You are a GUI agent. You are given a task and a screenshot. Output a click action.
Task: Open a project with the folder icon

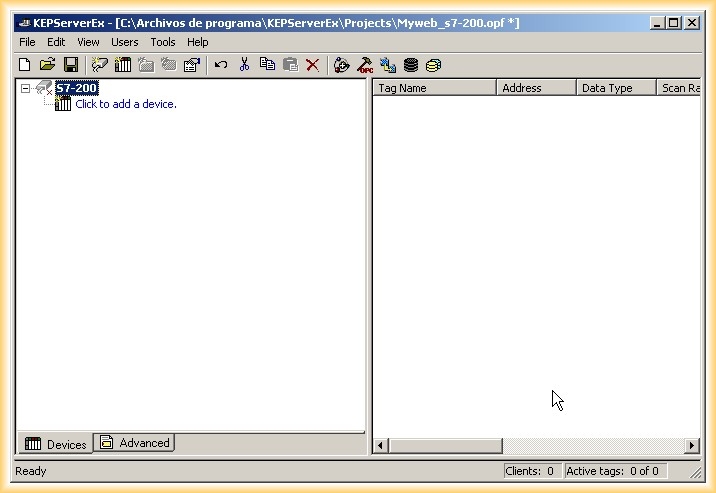[x=47, y=65]
